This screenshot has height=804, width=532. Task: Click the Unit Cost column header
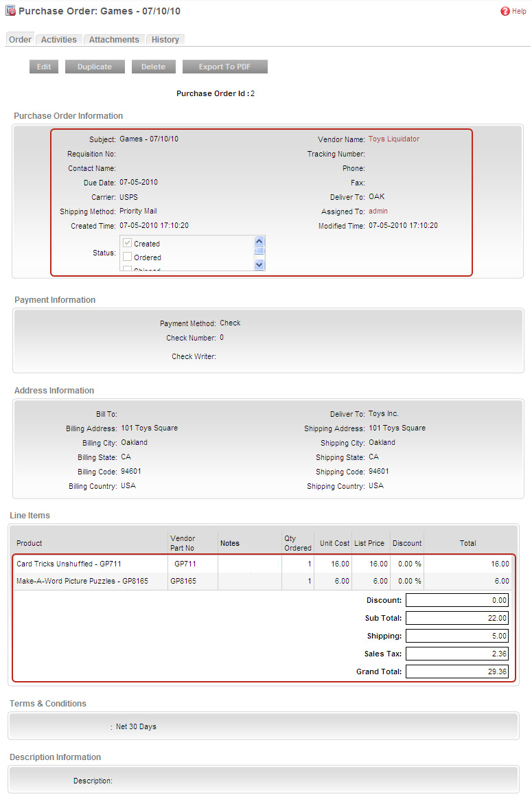[x=335, y=543]
